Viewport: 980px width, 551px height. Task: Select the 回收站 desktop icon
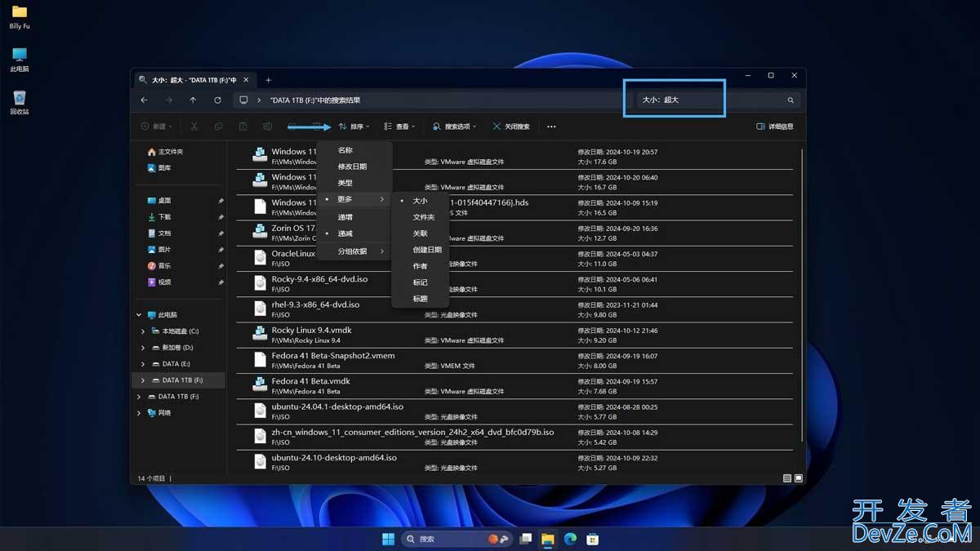pos(20,102)
